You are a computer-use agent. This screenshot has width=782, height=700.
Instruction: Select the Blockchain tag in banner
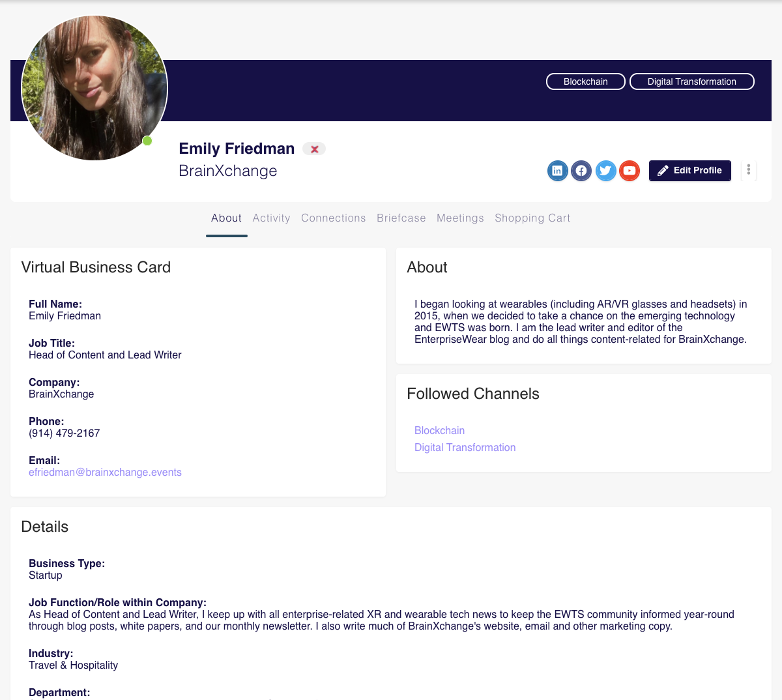coord(586,81)
